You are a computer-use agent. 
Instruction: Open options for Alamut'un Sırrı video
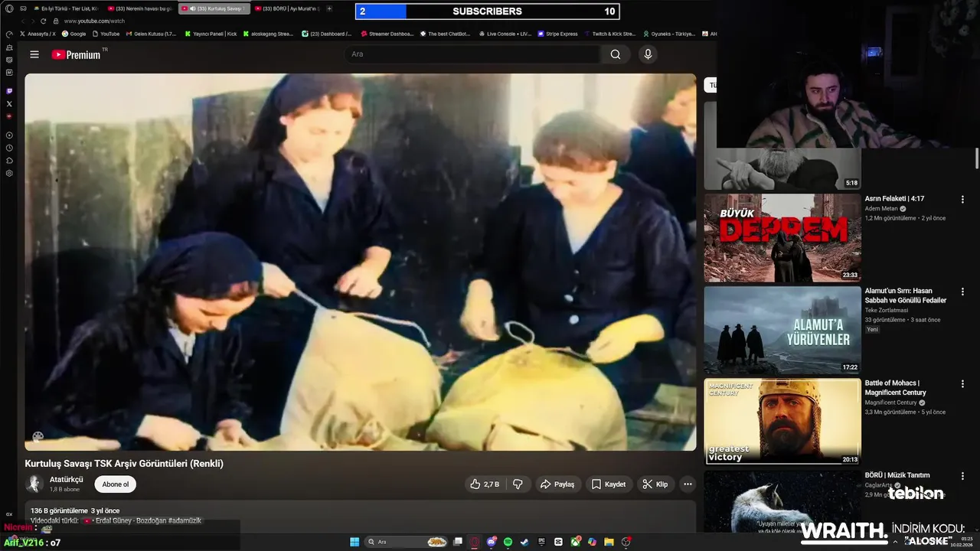click(962, 292)
